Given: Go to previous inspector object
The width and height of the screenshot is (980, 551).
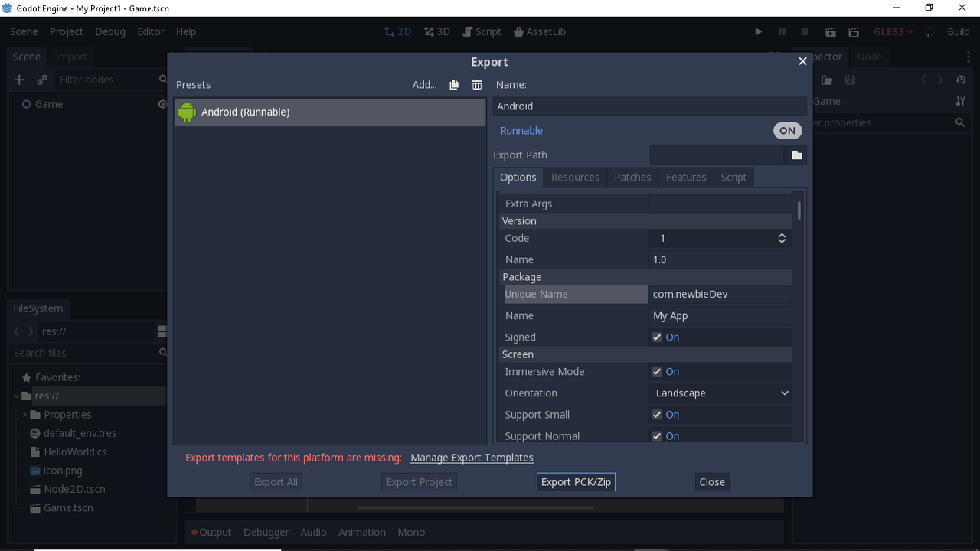Looking at the screenshot, I should pyautogui.click(x=923, y=80).
